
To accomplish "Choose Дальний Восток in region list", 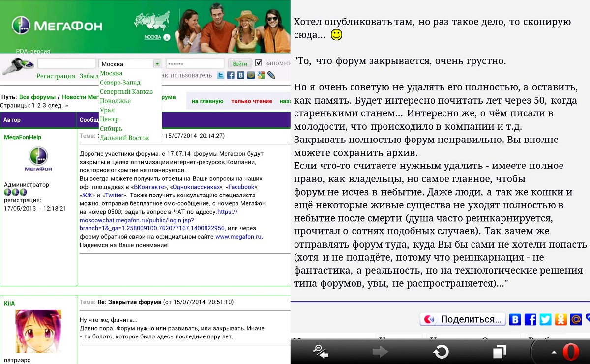I will point(124,138).
